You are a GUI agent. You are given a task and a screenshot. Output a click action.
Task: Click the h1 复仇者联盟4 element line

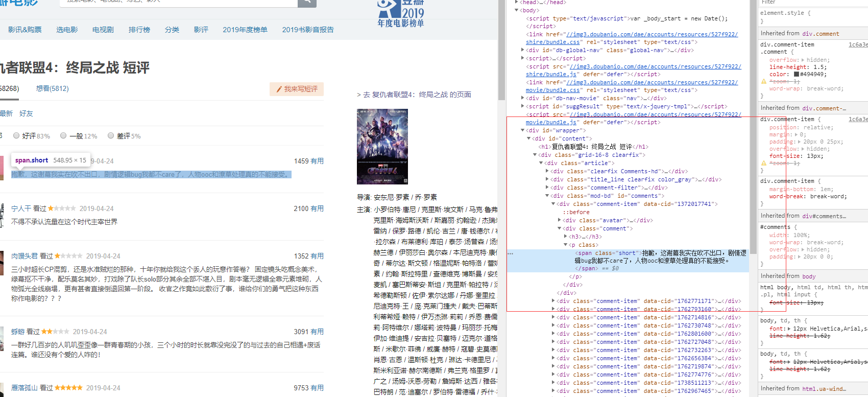(593, 147)
